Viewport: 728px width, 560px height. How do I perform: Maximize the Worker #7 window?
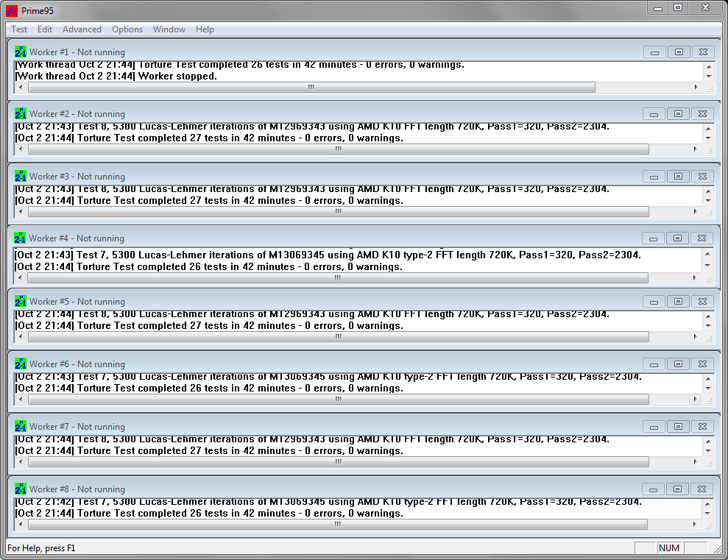pos(678,426)
